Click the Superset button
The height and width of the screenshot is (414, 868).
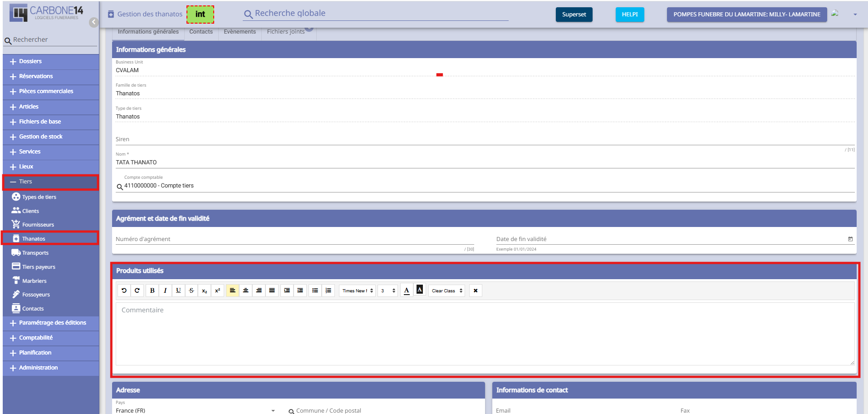pos(574,15)
